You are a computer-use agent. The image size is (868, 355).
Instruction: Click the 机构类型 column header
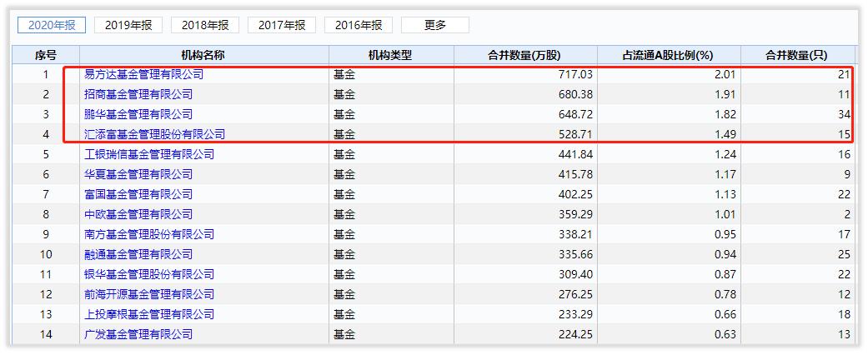coord(391,55)
